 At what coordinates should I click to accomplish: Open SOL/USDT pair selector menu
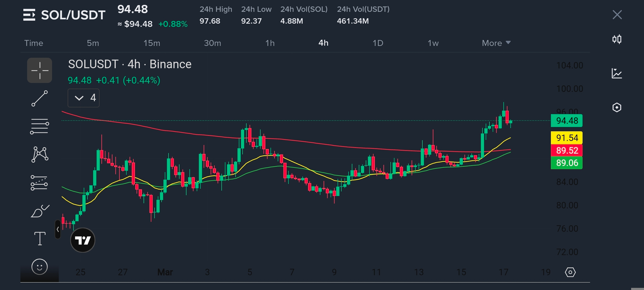tap(64, 15)
